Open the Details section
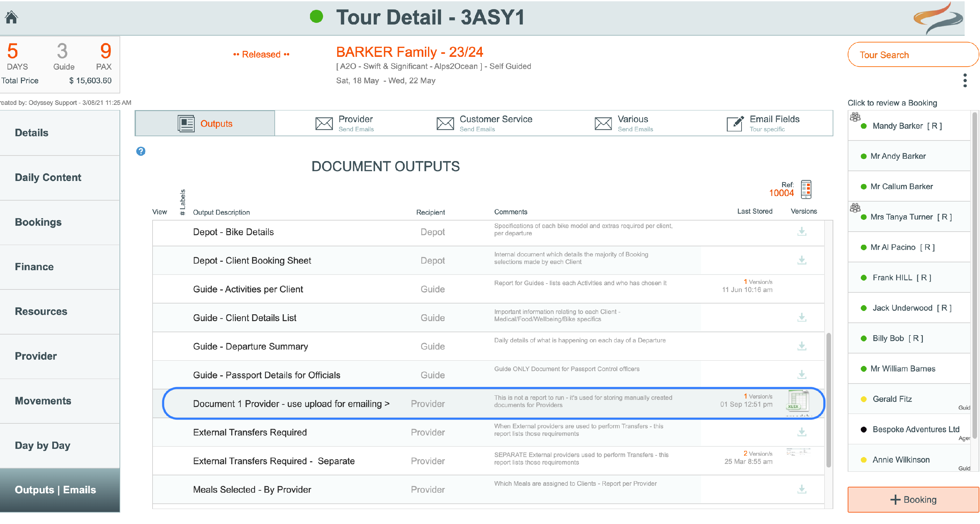Image resolution: width=980 pixels, height=524 pixels. pos(60,133)
